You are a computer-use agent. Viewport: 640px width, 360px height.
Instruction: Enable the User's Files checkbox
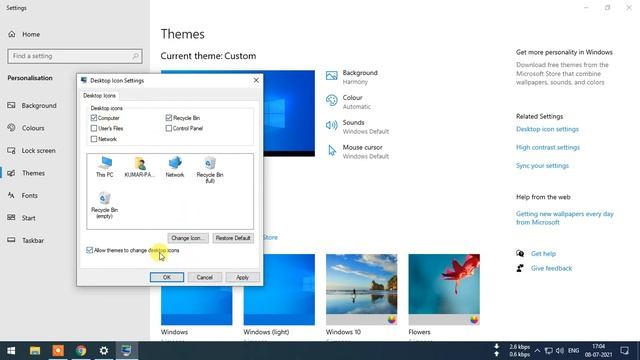pos(94,128)
